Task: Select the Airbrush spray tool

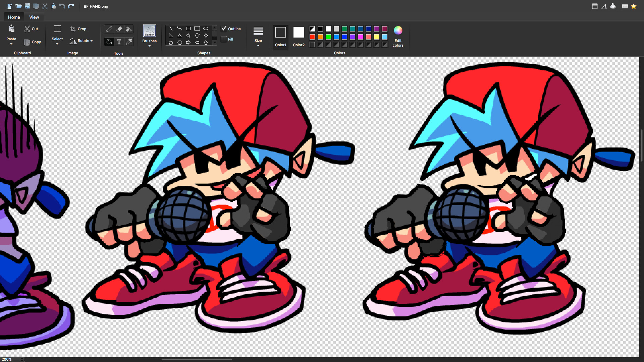Action: tap(129, 29)
